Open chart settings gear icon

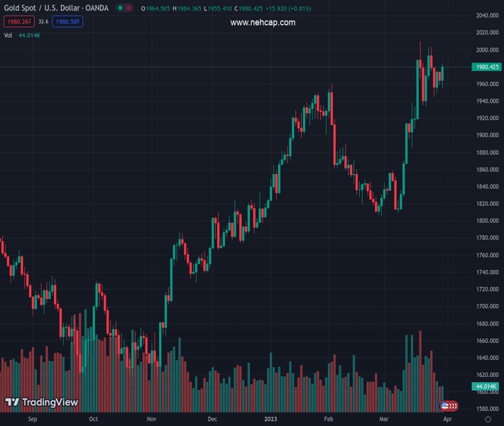click(x=488, y=420)
